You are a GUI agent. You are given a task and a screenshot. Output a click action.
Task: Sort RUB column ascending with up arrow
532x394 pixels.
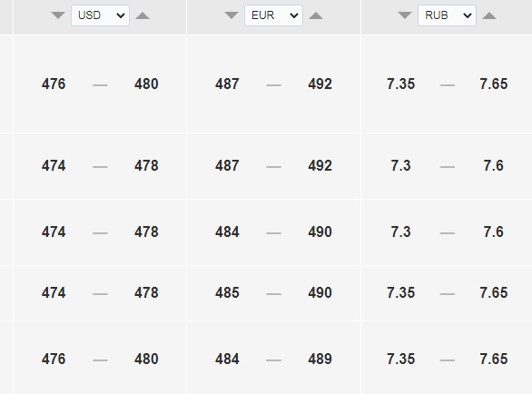pyautogui.click(x=489, y=15)
